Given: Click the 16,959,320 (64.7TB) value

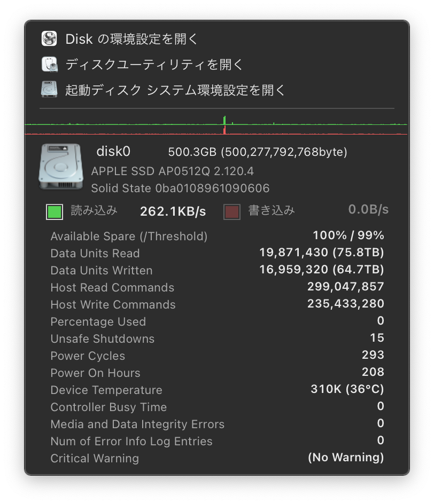Looking at the screenshot, I should tap(322, 270).
